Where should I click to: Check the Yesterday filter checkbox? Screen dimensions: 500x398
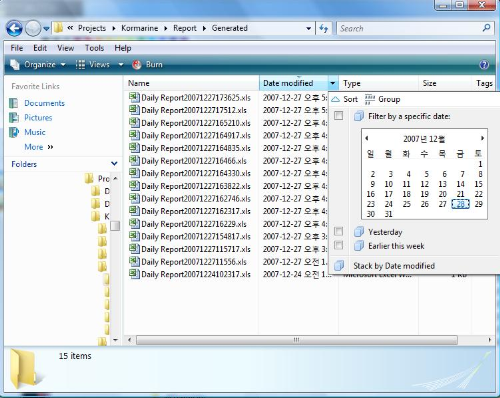pyautogui.click(x=338, y=231)
